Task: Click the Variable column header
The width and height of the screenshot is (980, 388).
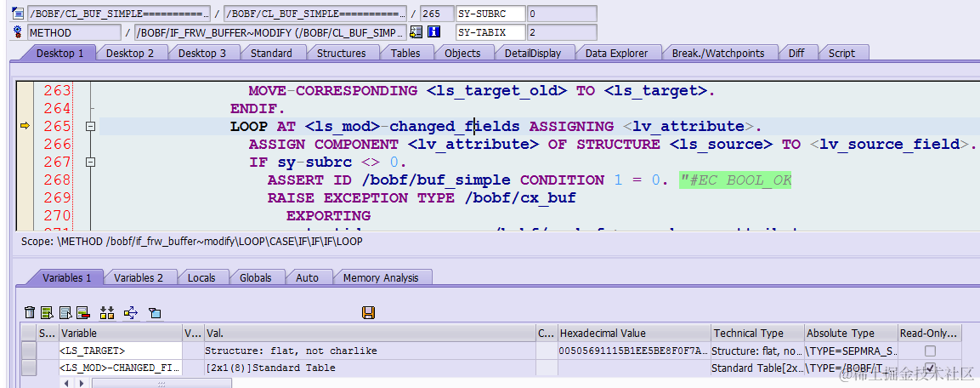Action: coord(121,333)
